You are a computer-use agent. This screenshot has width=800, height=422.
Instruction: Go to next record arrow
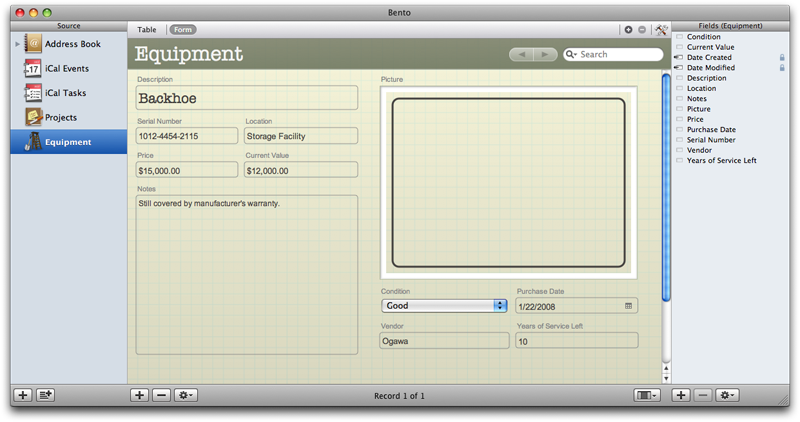(545, 54)
